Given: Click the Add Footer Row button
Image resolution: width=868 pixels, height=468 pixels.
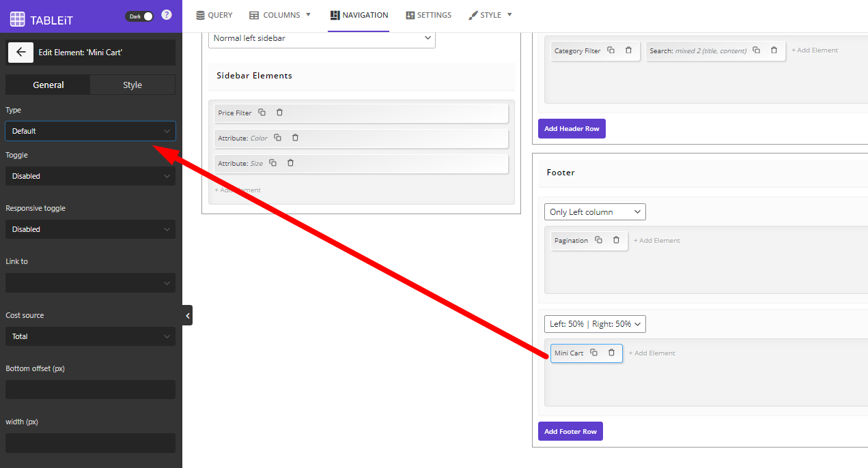Looking at the screenshot, I should pos(570,431).
